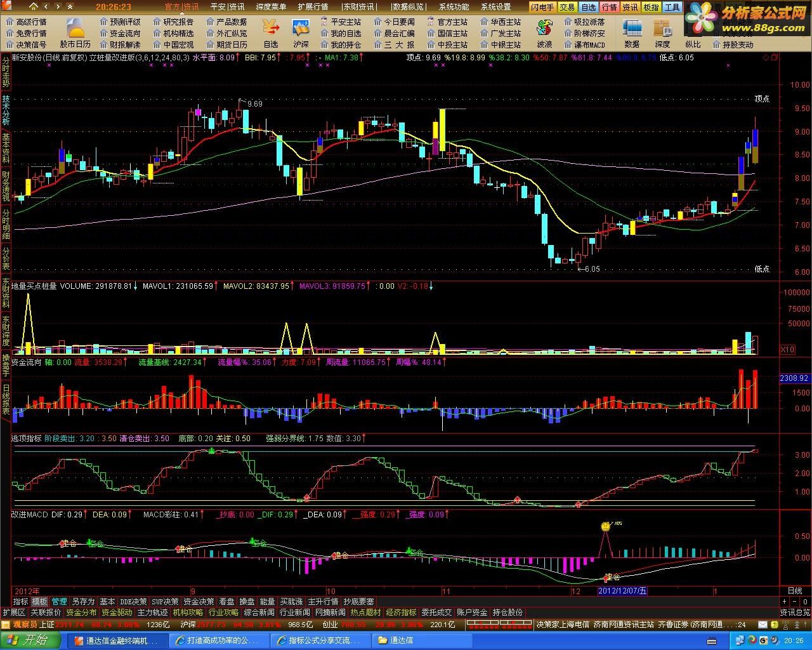Go forward with the right arrow icon
Image resolution: width=812 pixels, height=650 pixels.
pos(58,7)
